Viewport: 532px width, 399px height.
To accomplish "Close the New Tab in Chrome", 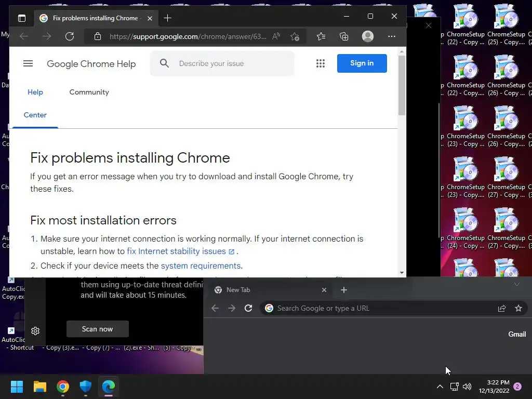I will 324,290.
